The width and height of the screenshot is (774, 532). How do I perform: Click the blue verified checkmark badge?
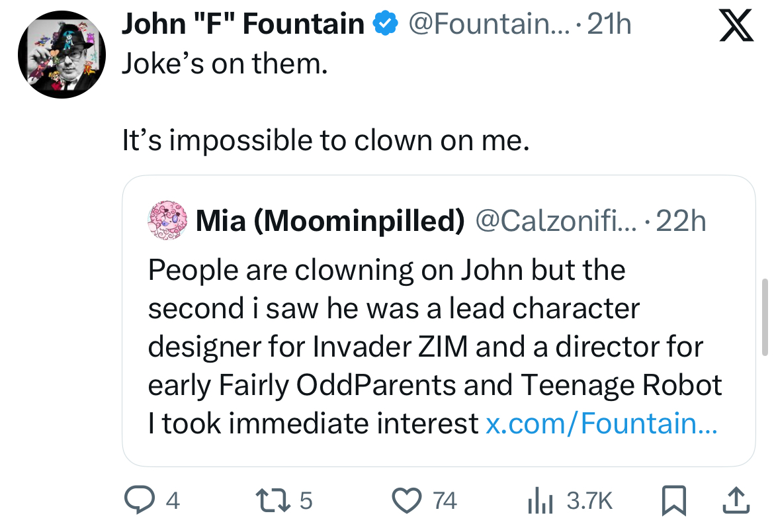click(386, 25)
